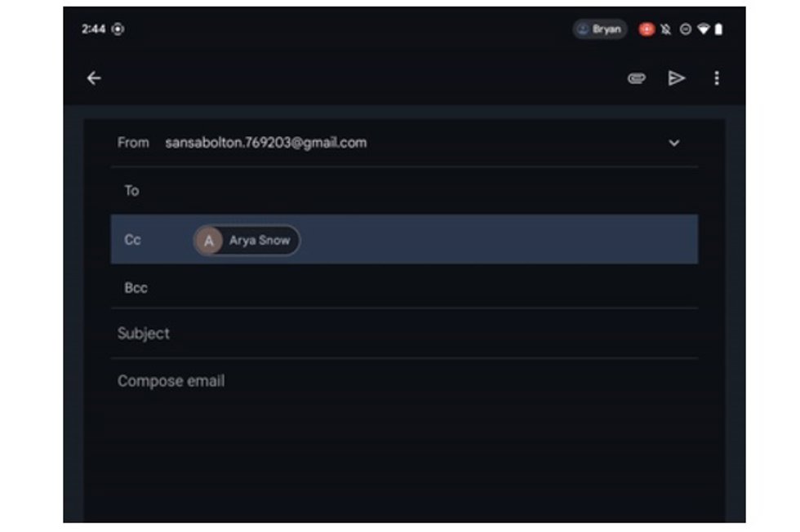Select the sansabolton.769203@gmail.com sender address
Image resolution: width=800 pixels, height=532 pixels.
(x=266, y=143)
